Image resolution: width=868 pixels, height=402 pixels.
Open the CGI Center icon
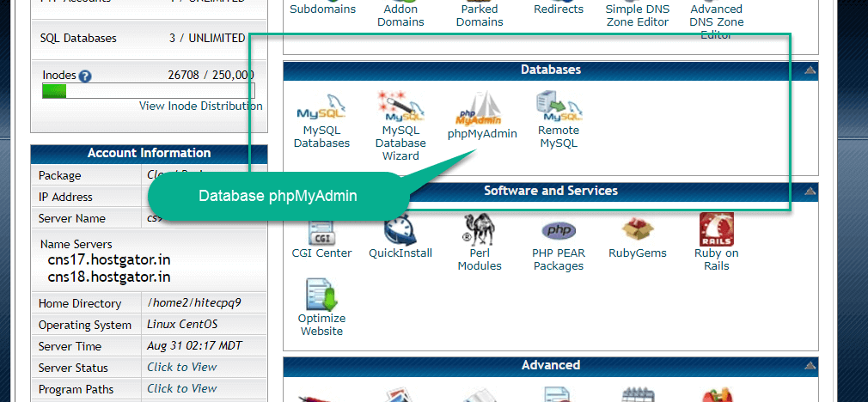pyautogui.click(x=321, y=229)
